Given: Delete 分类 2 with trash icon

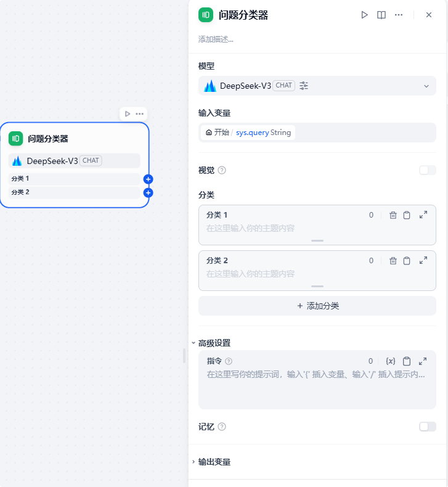Looking at the screenshot, I should 393,261.
